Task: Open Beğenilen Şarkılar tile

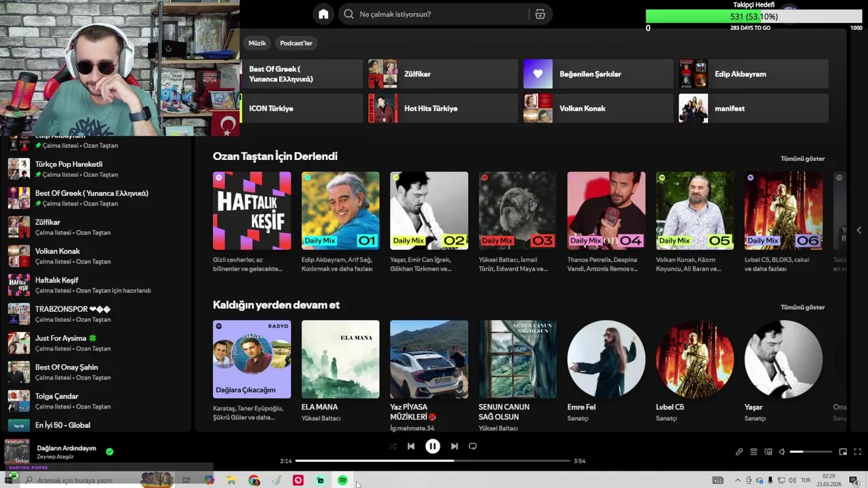Action: 598,74
